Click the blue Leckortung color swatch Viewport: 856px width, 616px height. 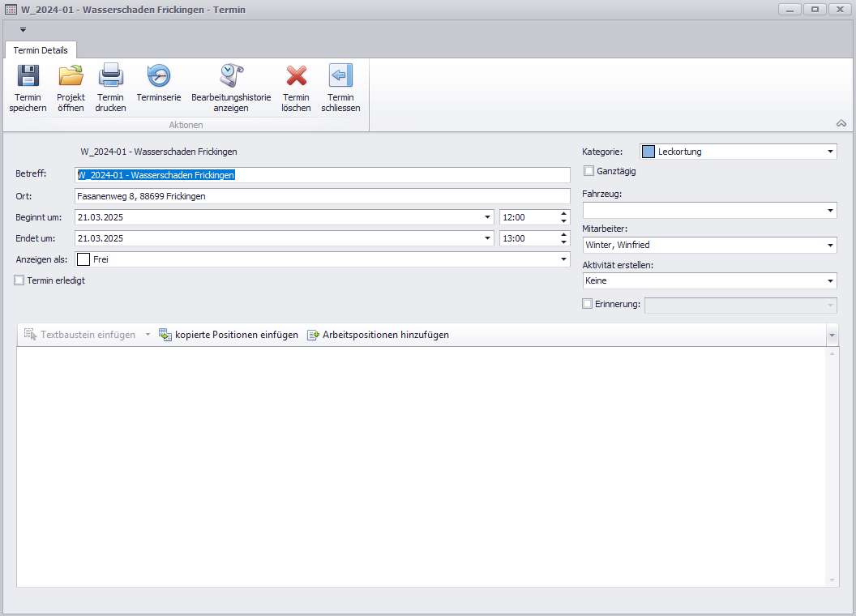point(648,152)
